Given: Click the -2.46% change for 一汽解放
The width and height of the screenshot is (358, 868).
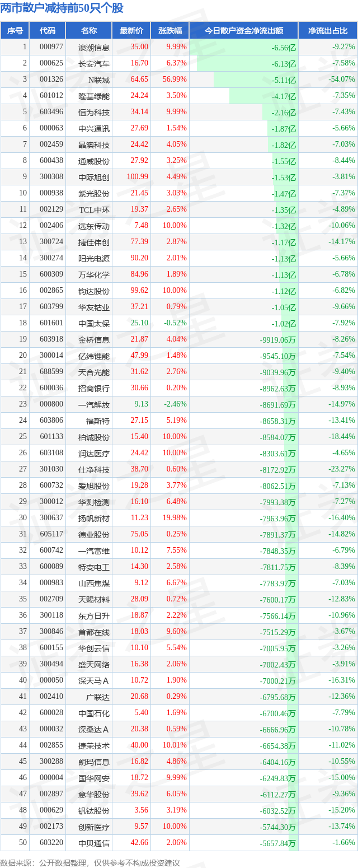Looking at the screenshot, I should pyautogui.click(x=176, y=404).
